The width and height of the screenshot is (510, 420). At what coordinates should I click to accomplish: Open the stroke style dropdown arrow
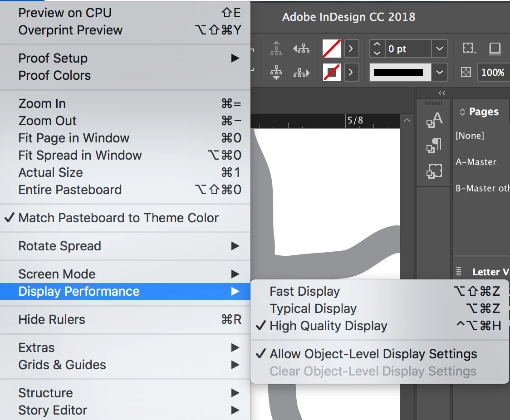point(439,72)
